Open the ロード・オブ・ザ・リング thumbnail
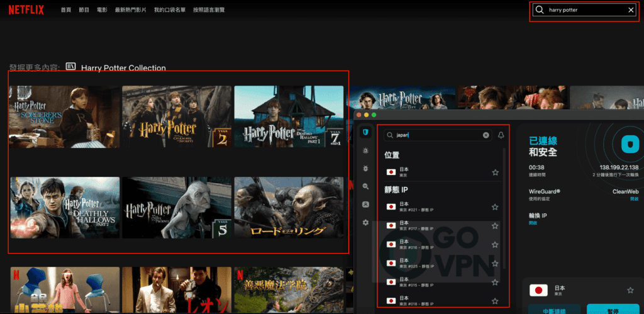Image resolution: width=644 pixels, height=314 pixels. (289, 208)
